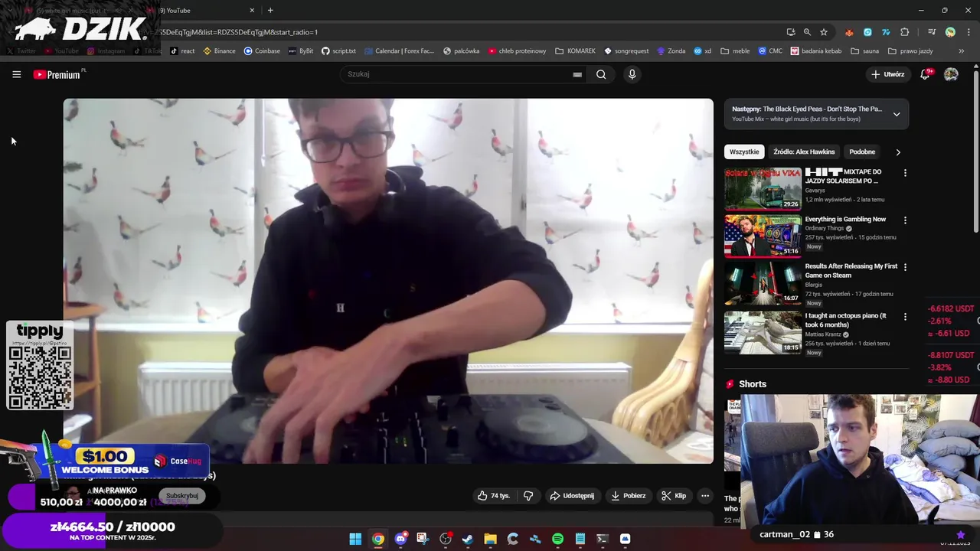
Task: Open the Binance bookmark
Action: coord(219,51)
